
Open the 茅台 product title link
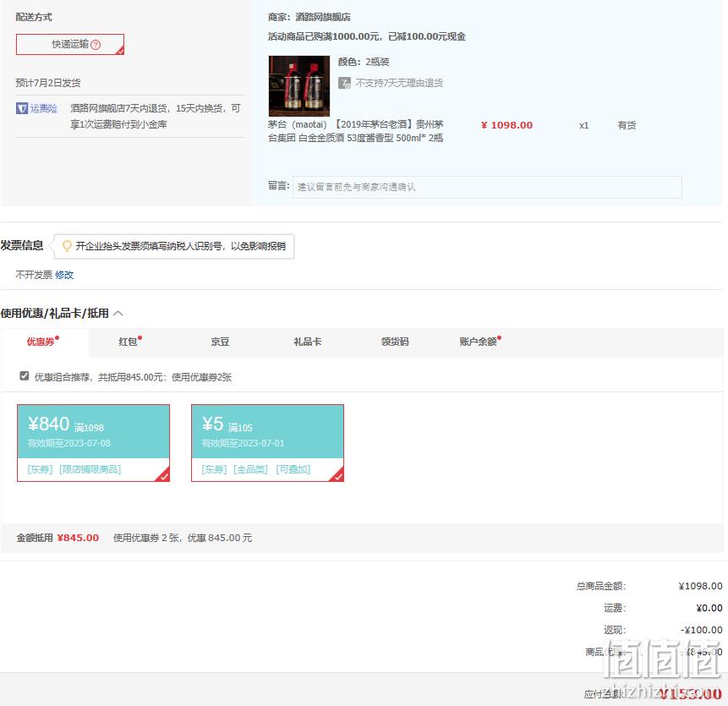356,131
